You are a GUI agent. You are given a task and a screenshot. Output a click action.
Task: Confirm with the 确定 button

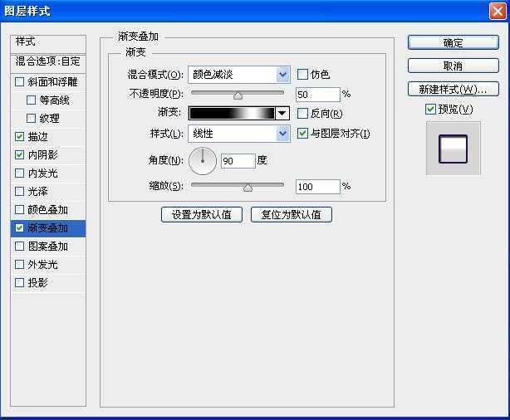point(453,42)
